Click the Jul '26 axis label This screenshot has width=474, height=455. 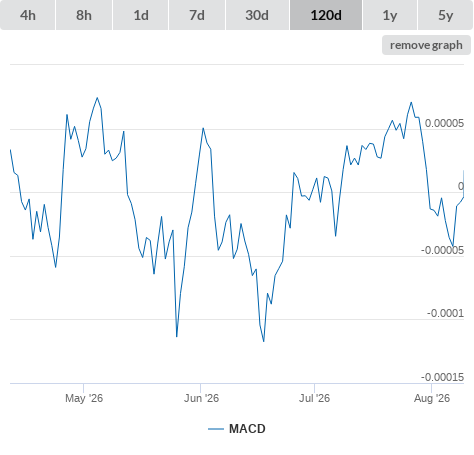tap(314, 398)
